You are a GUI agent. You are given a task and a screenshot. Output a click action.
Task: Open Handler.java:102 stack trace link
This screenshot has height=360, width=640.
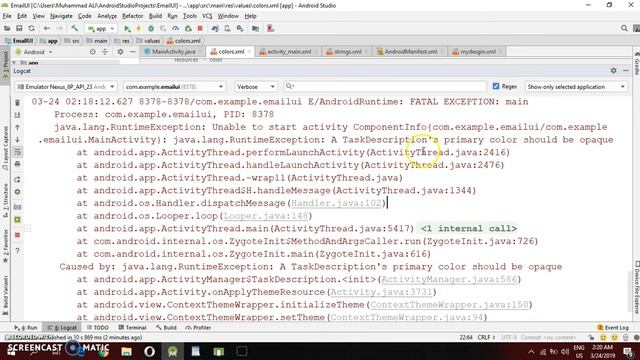click(336, 203)
